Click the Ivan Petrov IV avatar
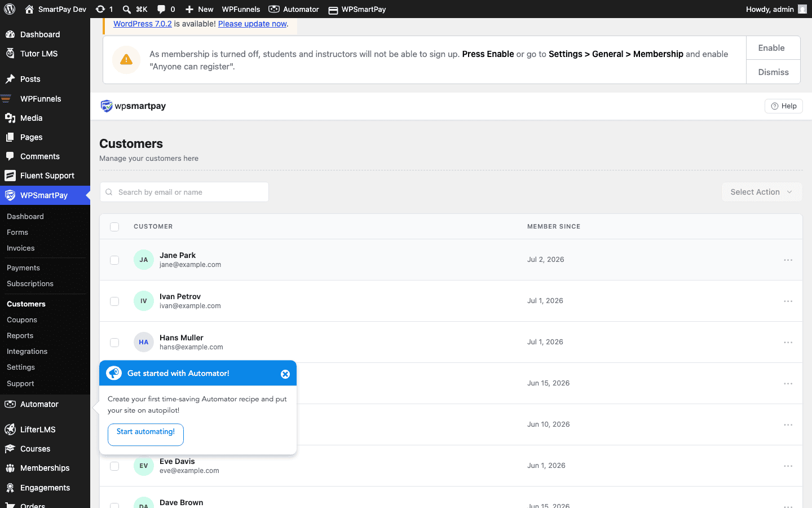This screenshot has width=812, height=508. [144, 301]
